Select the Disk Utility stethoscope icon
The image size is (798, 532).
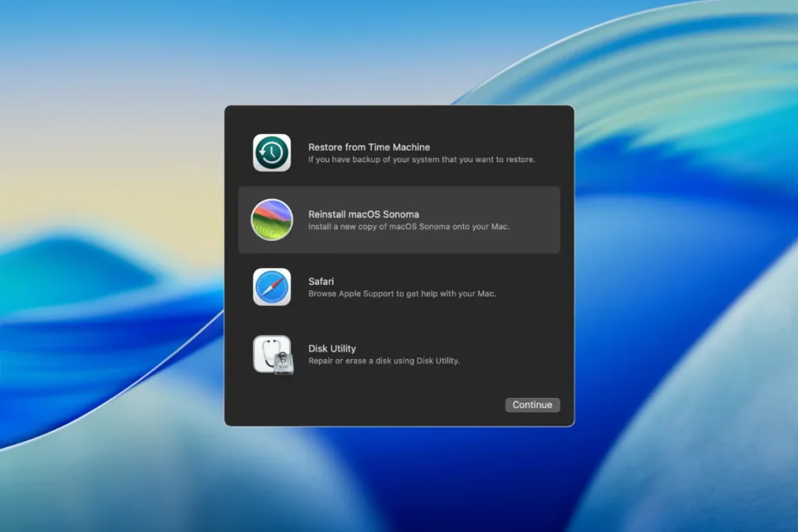(x=270, y=352)
